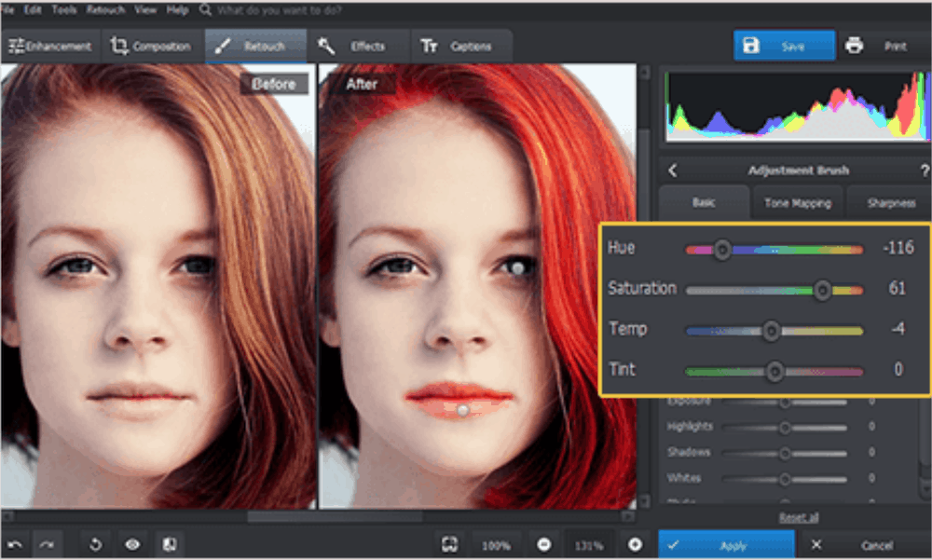The width and height of the screenshot is (932, 560).
Task: Click the Enhancement sliders icon
Action: pyautogui.click(x=16, y=46)
